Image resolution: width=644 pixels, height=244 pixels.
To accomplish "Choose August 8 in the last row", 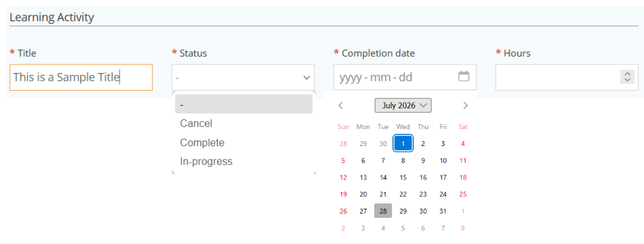I will coord(463,228).
